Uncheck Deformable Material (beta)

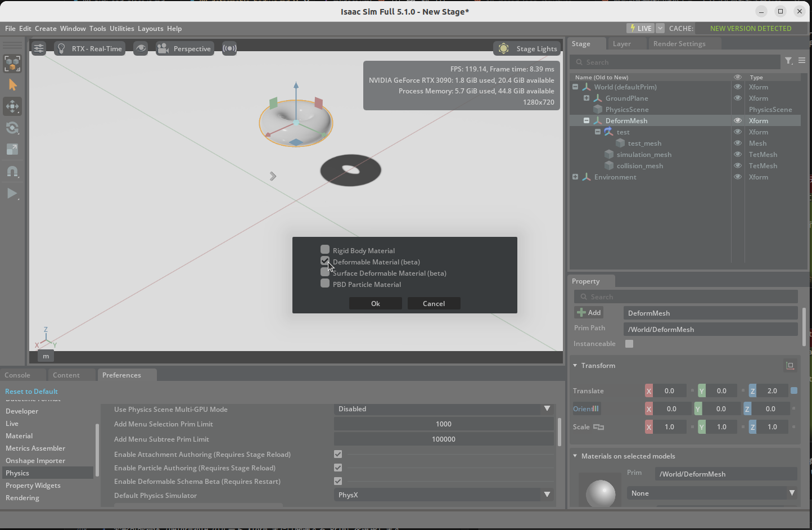[325, 261]
